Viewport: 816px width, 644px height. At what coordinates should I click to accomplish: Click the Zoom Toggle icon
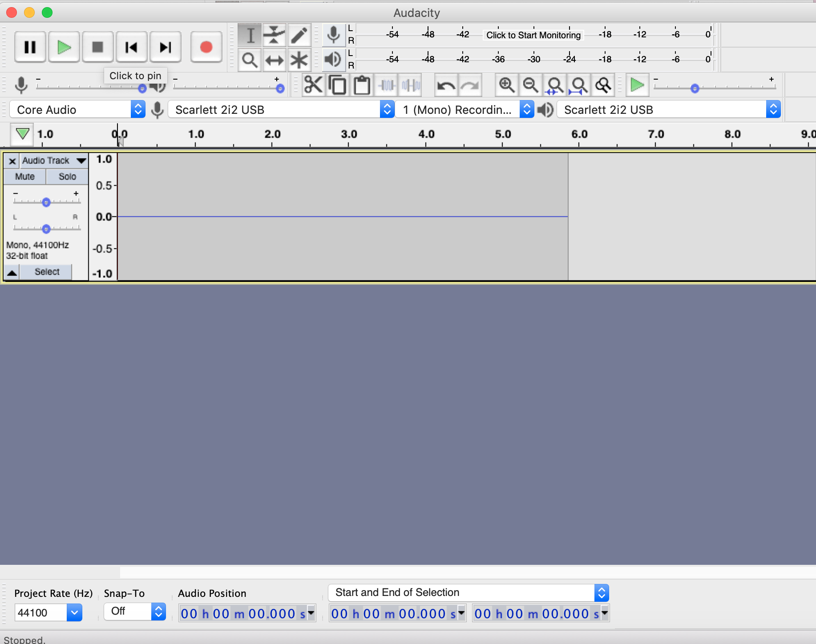click(603, 85)
